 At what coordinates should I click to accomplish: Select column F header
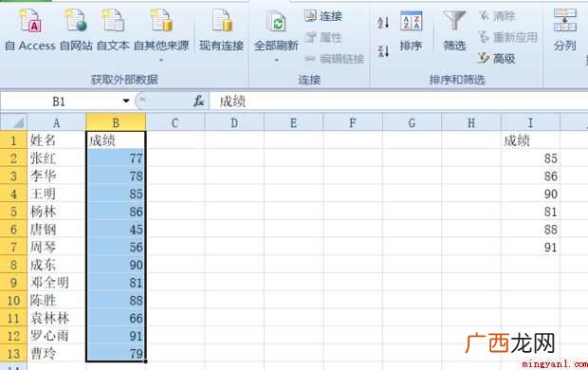[x=353, y=122]
